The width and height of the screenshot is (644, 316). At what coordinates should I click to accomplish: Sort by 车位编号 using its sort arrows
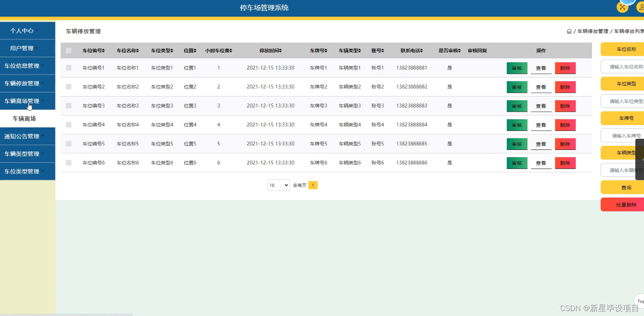pos(103,50)
